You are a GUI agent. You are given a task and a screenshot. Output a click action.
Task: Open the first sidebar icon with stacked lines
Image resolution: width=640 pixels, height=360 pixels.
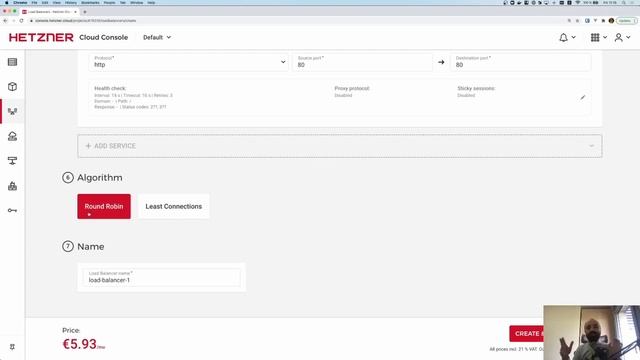point(12,62)
